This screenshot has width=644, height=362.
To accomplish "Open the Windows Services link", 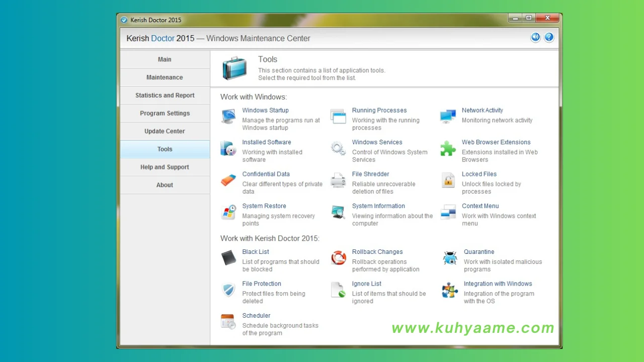I will click(377, 142).
